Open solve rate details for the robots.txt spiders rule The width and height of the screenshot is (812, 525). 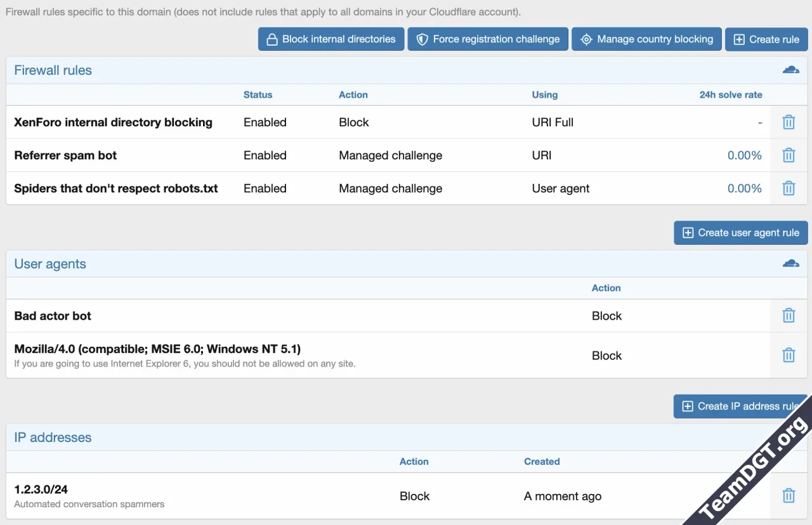coord(745,188)
